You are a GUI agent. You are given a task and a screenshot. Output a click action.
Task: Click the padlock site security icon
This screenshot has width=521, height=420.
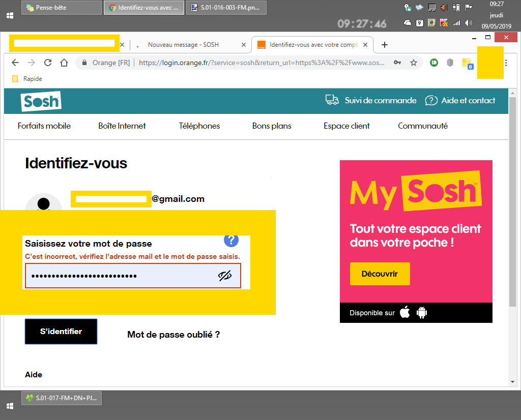point(84,63)
